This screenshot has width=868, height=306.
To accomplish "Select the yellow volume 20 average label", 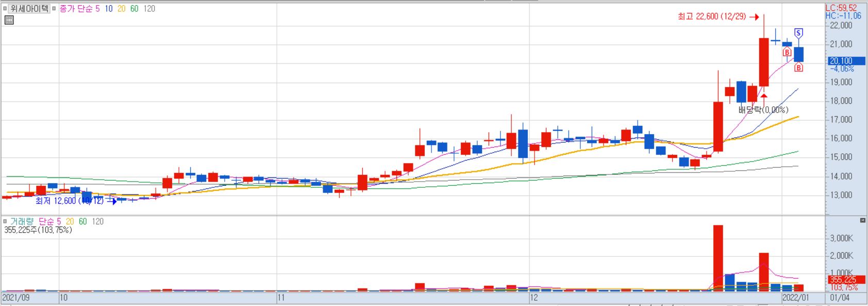I will (x=70, y=221).
